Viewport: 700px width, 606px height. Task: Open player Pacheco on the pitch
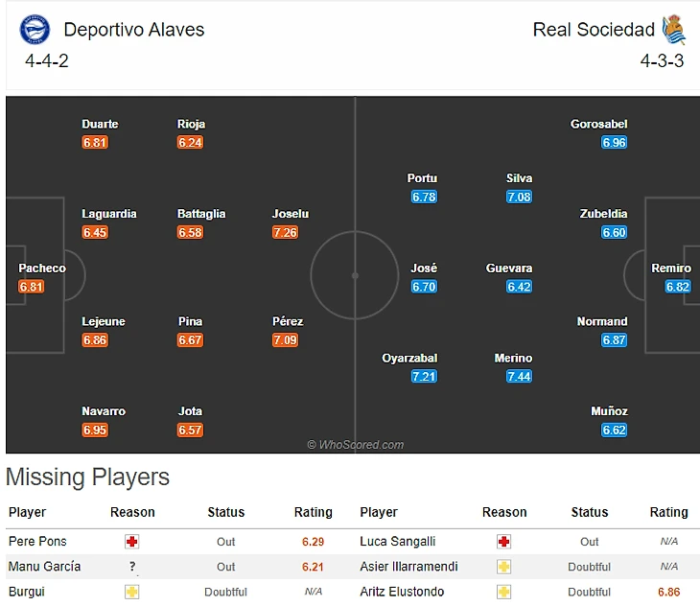(42, 268)
